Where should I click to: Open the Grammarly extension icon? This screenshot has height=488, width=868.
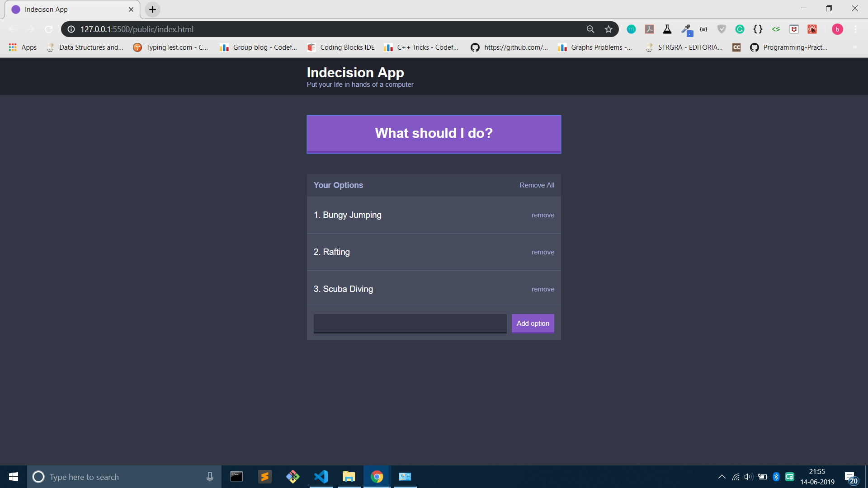coord(740,29)
